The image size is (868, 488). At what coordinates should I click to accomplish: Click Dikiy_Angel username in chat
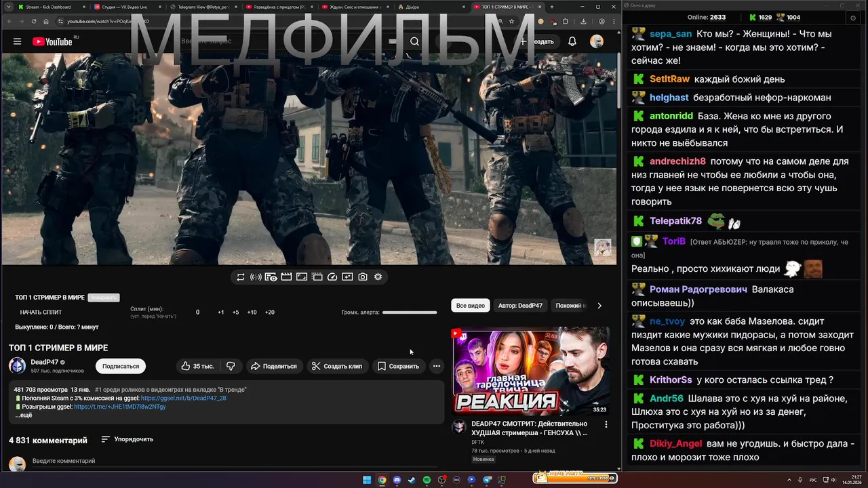click(676, 444)
